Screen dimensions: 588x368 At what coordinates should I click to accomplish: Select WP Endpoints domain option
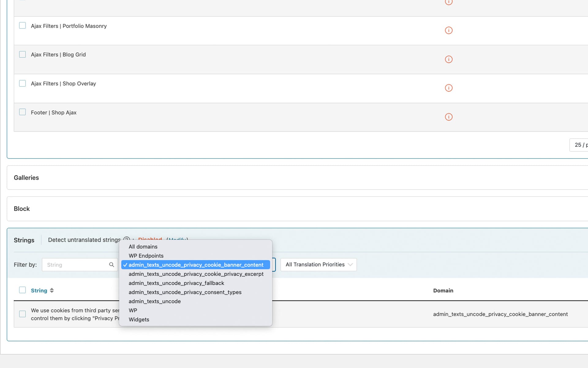[146, 256]
